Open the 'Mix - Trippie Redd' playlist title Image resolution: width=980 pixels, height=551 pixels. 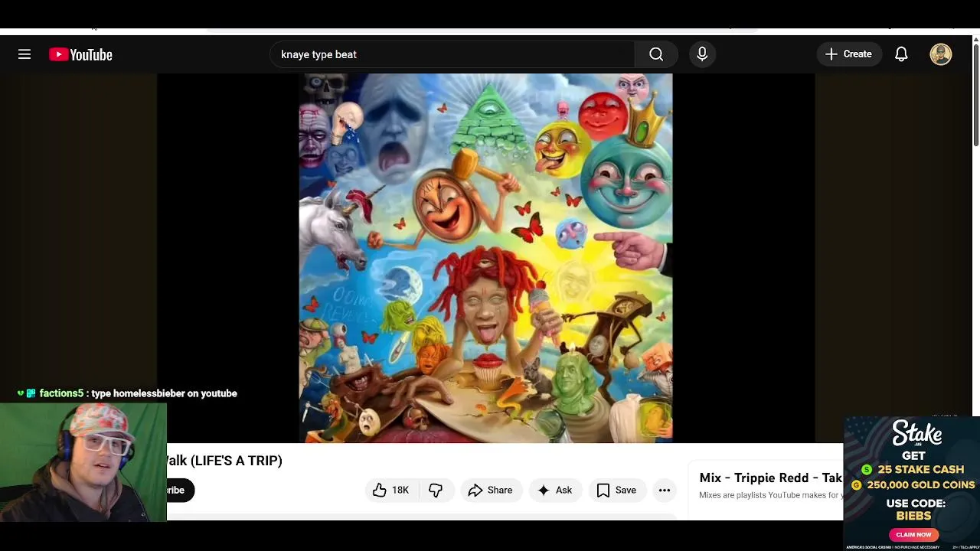(x=771, y=478)
